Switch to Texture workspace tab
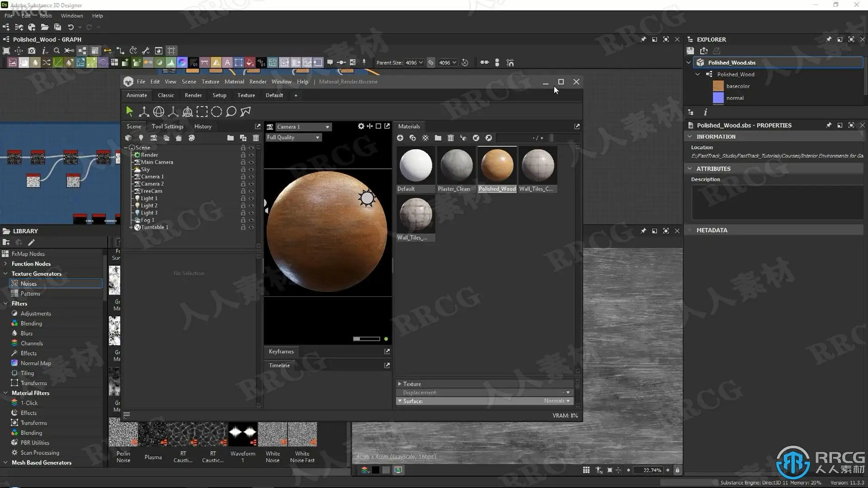This screenshot has height=488, width=868. coord(246,95)
